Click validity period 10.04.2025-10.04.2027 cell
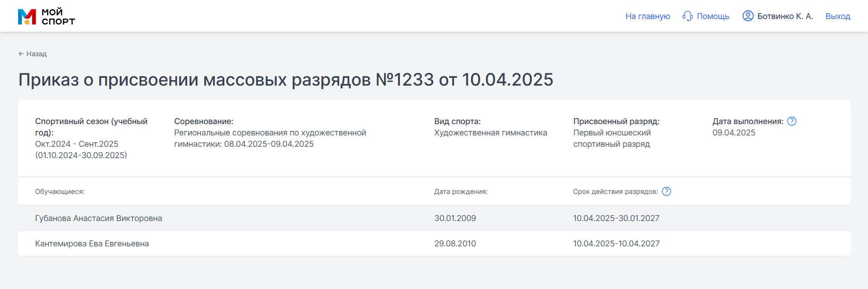This screenshot has height=289, width=868. 616,244
